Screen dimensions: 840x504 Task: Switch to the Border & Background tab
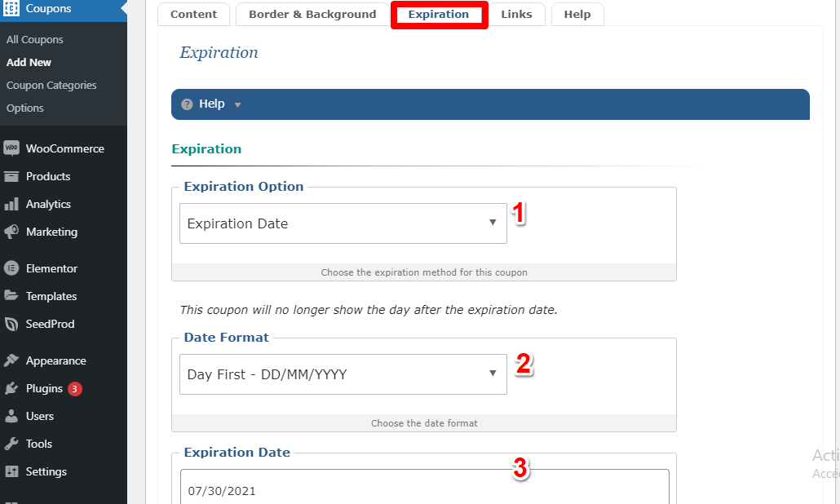coord(312,15)
